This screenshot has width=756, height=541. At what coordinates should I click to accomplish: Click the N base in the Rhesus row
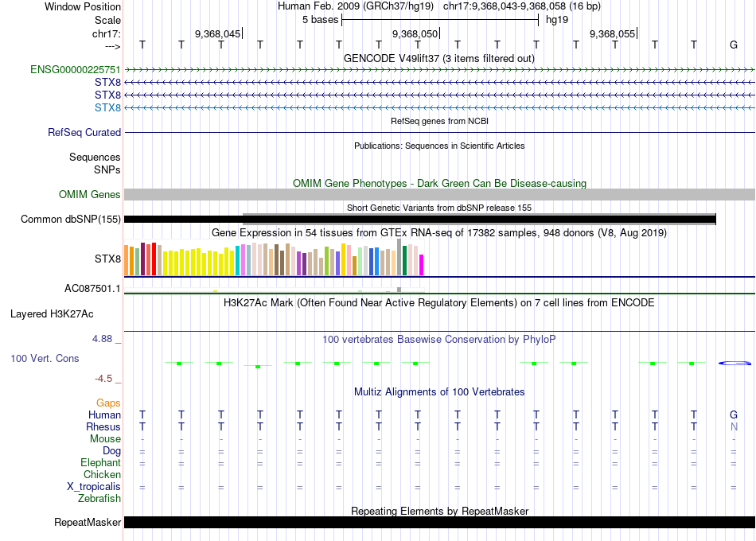tap(734, 426)
